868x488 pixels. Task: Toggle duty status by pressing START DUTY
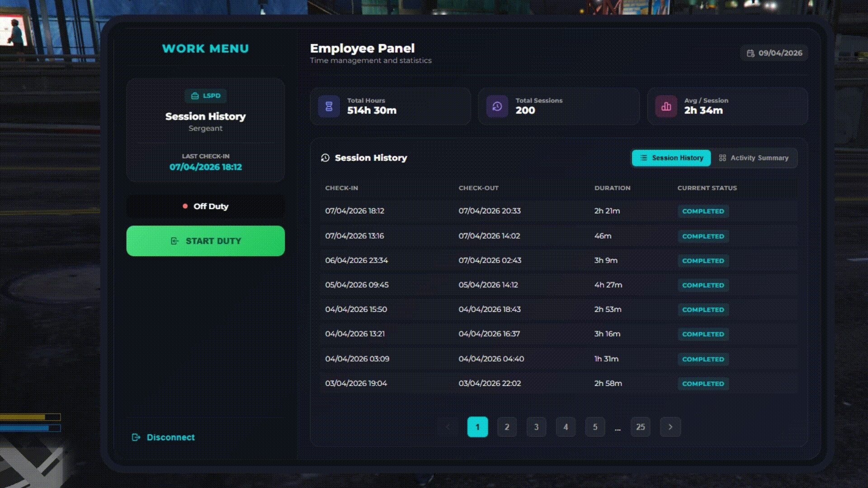205,241
